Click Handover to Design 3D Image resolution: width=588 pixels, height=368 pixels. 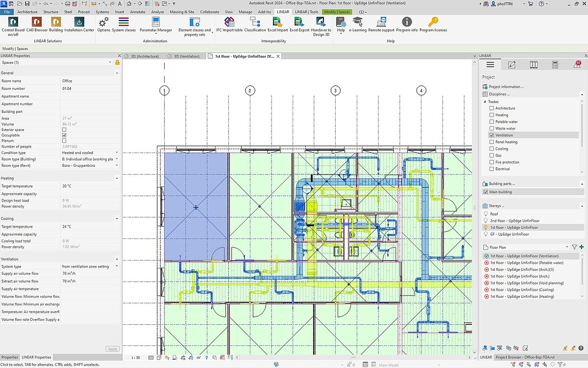(321, 27)
